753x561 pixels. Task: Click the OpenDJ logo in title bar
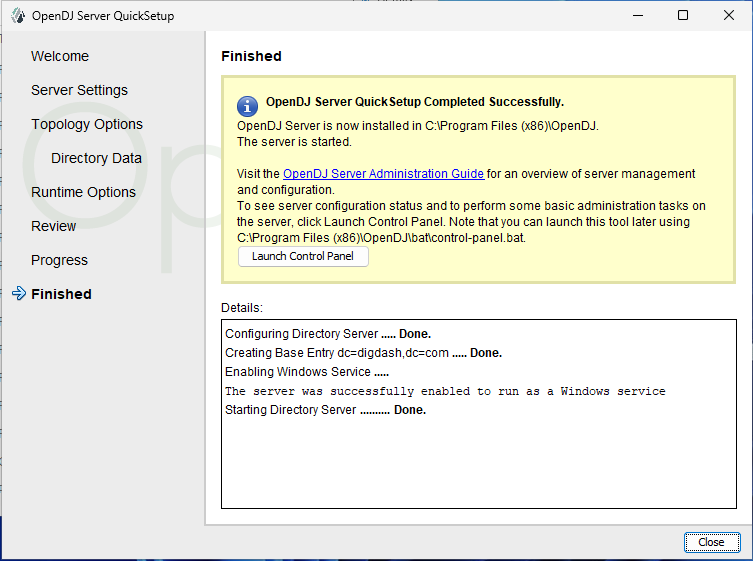click(x=17, y=15)
